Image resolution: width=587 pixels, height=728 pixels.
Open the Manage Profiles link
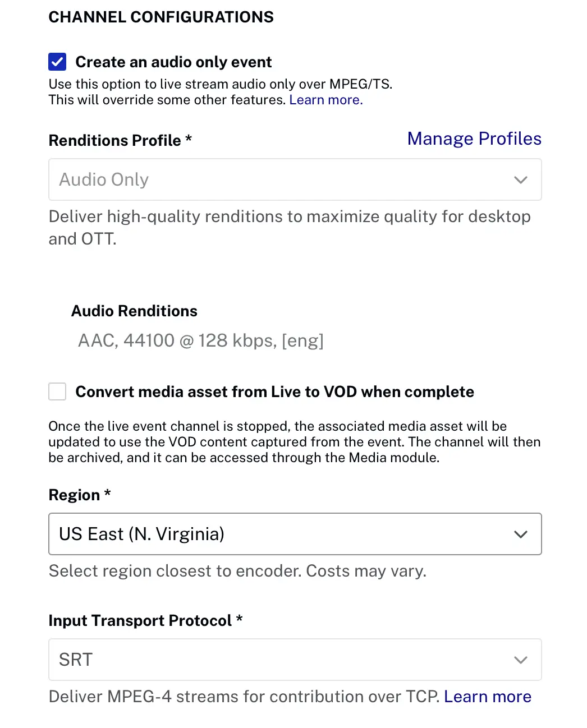click(x=474, y=139)
